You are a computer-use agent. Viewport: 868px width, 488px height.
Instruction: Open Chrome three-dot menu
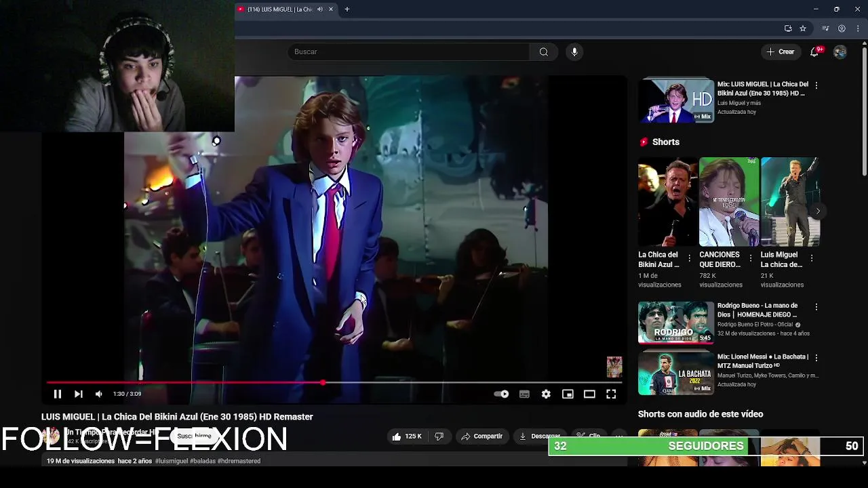pos(858,28)
